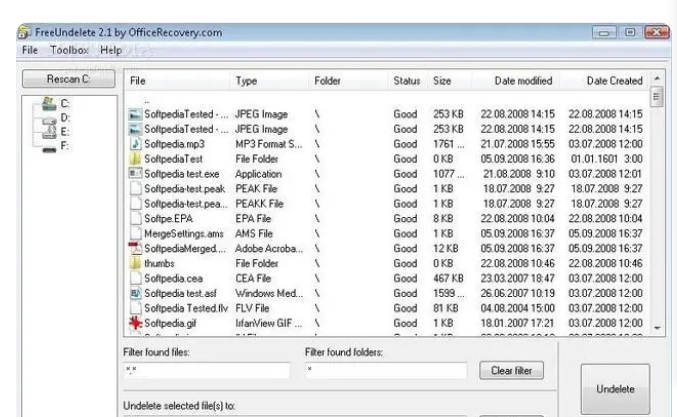Viewport: 677px width, 417px height.
Task: Click the FreeUndelete title bar app icon
Action: pos(25,32)
